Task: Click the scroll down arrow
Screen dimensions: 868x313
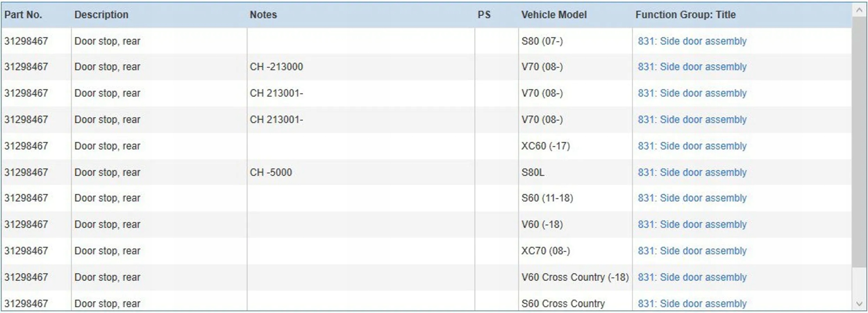Action: pos(859,304)
